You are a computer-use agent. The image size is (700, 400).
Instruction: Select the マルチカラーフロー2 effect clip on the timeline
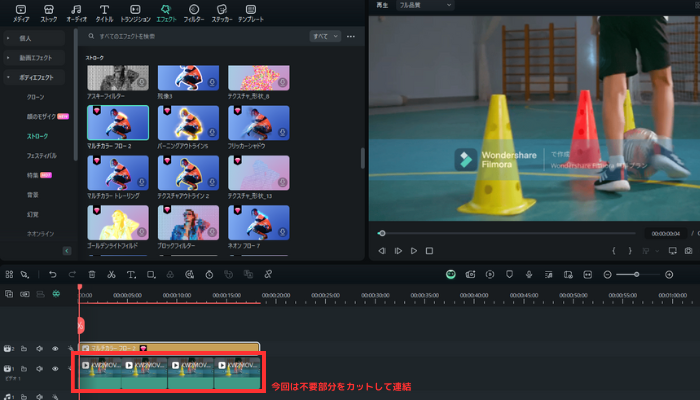[x=169, y=348]
